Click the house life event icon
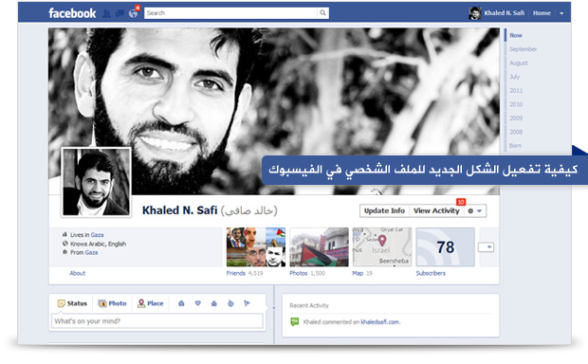 pos(214,303)
